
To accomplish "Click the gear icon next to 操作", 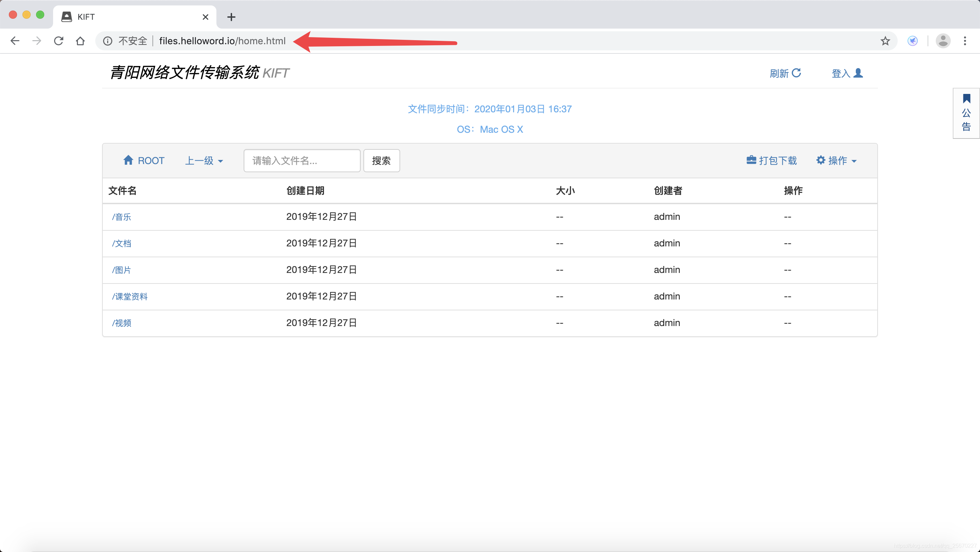I will [x=821, y=160].
